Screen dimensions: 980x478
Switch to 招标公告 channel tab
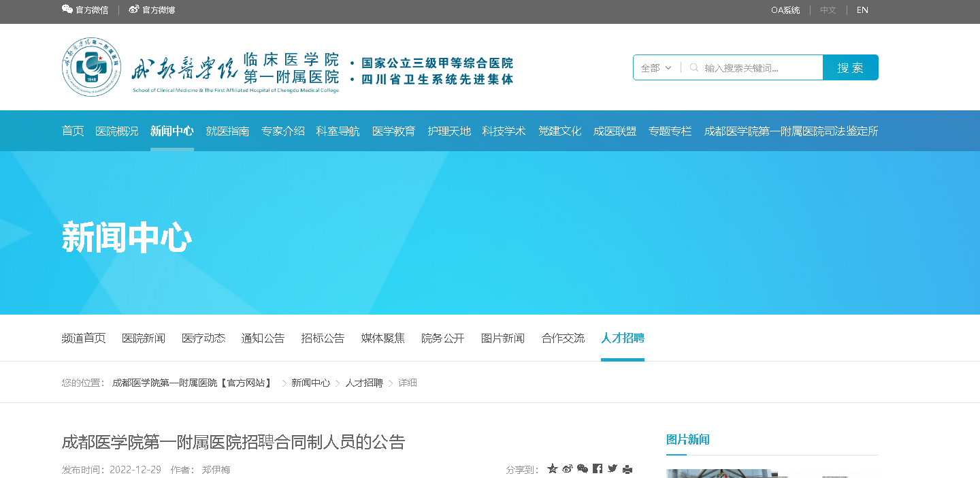point(323,338)
